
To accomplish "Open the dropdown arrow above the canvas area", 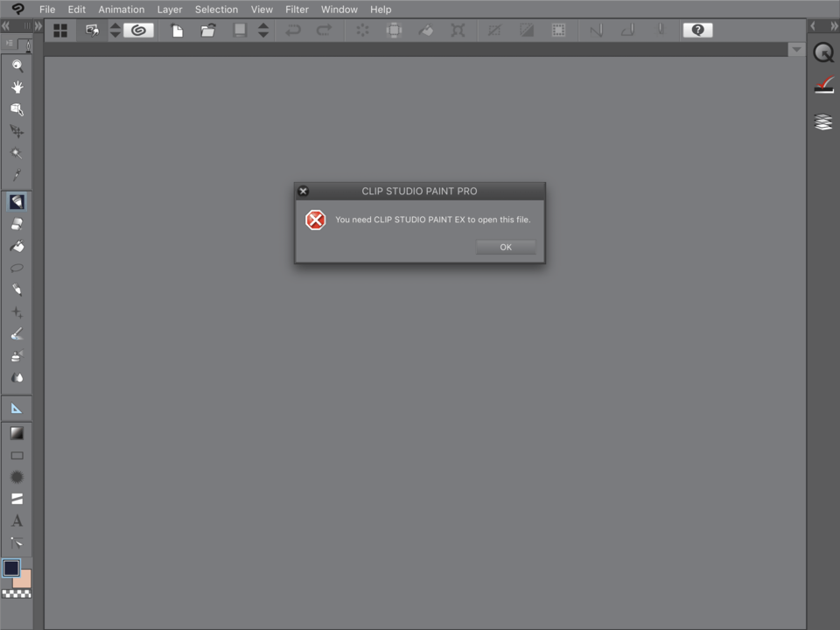I will 796,49.
